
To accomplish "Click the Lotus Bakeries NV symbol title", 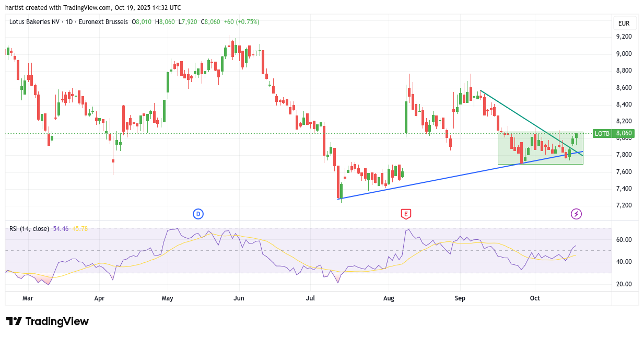I will pos(34,22).
